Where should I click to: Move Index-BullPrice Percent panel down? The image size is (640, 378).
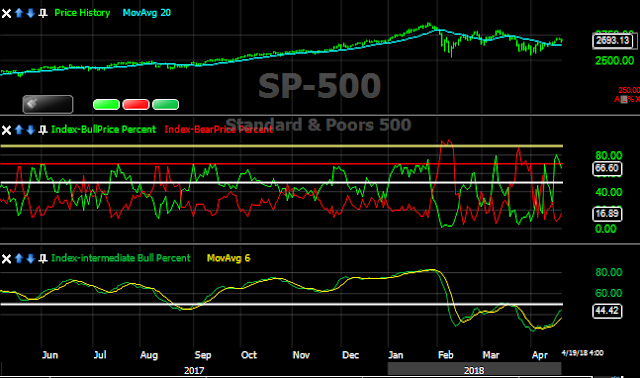[x=31, y=130]
